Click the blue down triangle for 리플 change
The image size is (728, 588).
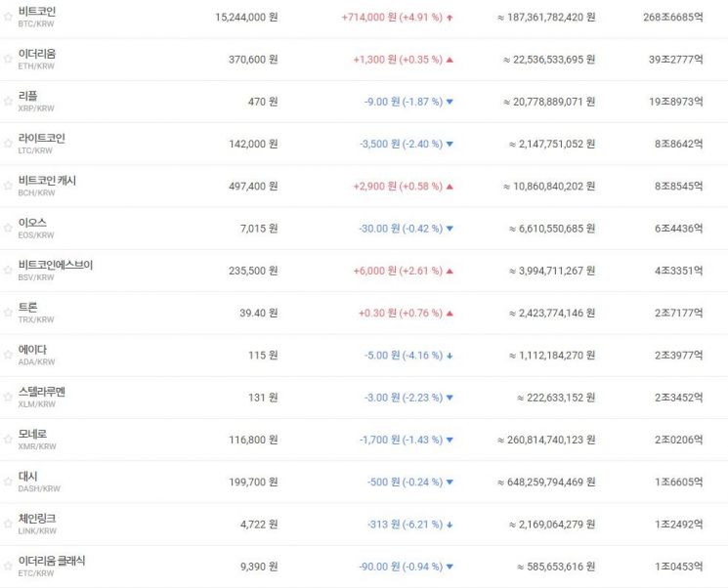pos(450,102)
